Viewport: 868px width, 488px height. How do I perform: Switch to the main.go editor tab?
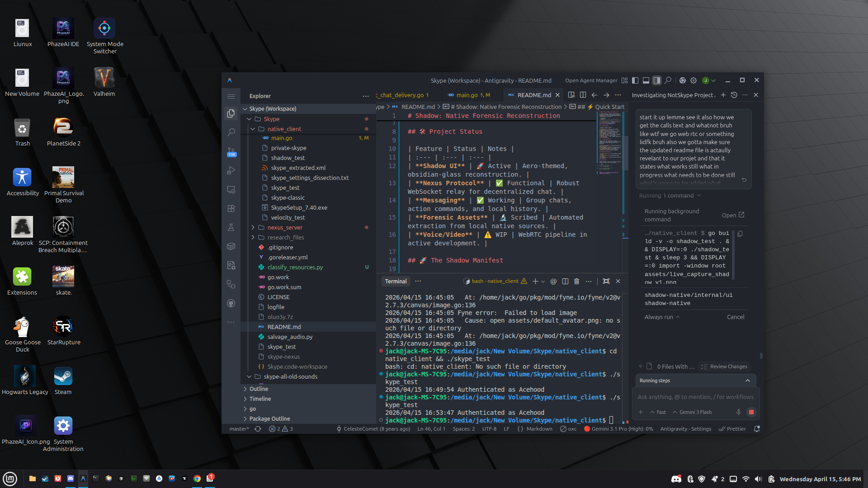pos(467,95)
